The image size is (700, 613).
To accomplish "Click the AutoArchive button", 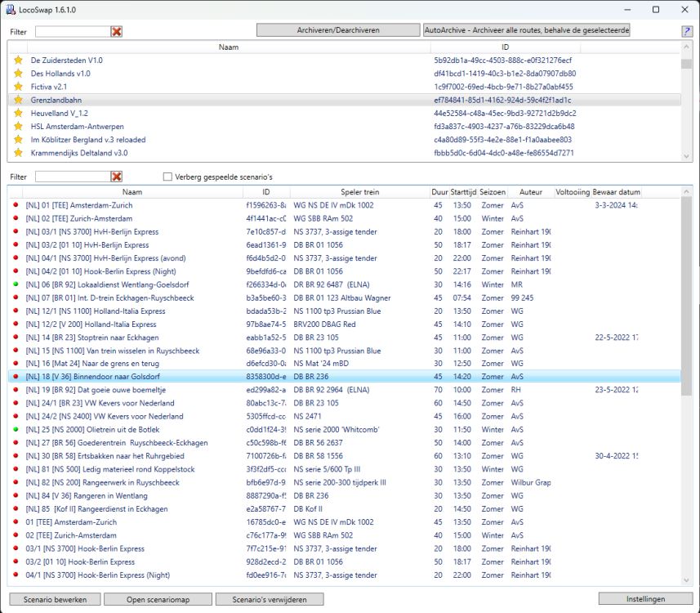I will click(526, 30).
